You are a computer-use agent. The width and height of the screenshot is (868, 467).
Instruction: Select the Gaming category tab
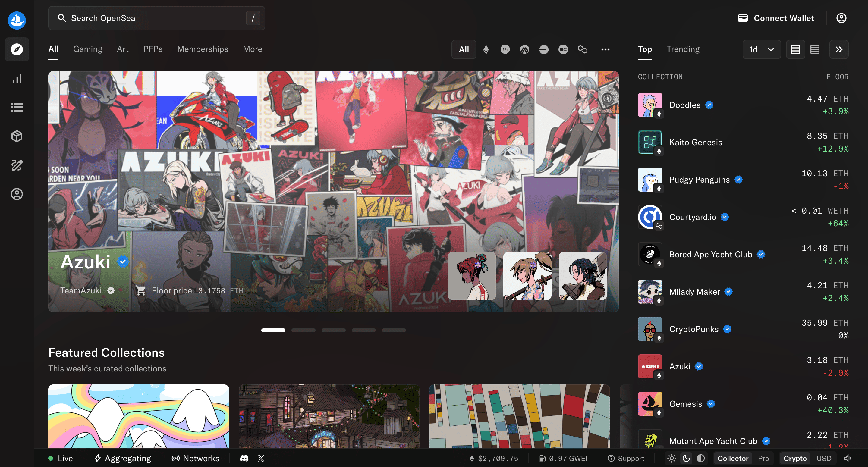click(x=88, y=49)
